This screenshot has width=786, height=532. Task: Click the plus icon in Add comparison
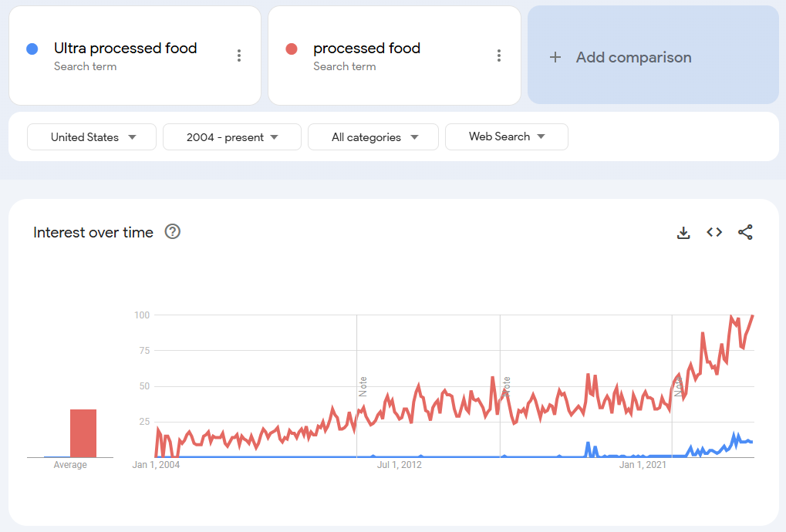coord(555,57)
